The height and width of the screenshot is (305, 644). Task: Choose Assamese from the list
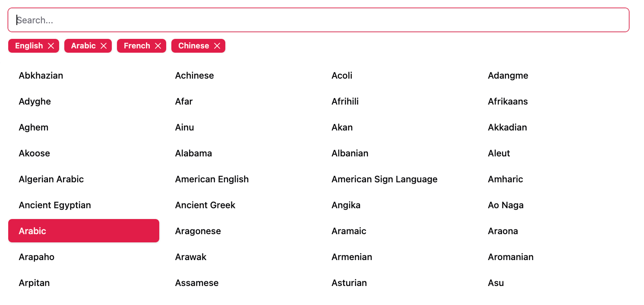point(240,283)
